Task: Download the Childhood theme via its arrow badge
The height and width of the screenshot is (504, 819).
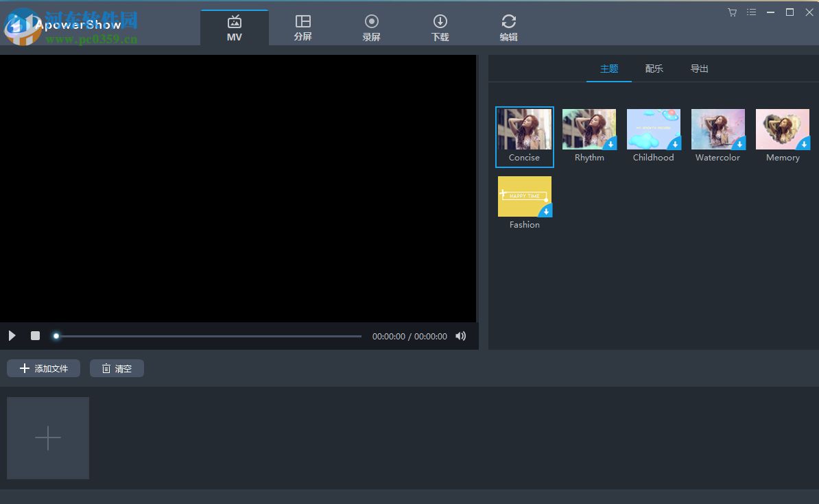Action: pyautogui.click(x=675, y=143)
